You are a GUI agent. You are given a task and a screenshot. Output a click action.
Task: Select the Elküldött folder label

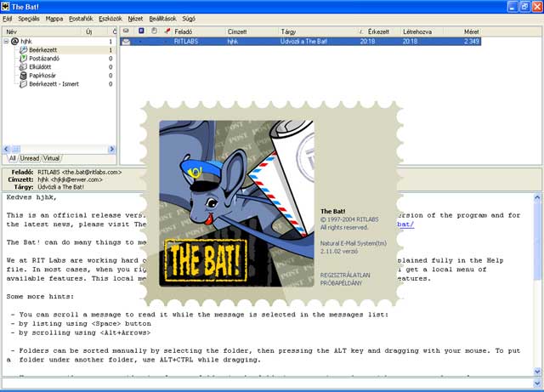40,67
